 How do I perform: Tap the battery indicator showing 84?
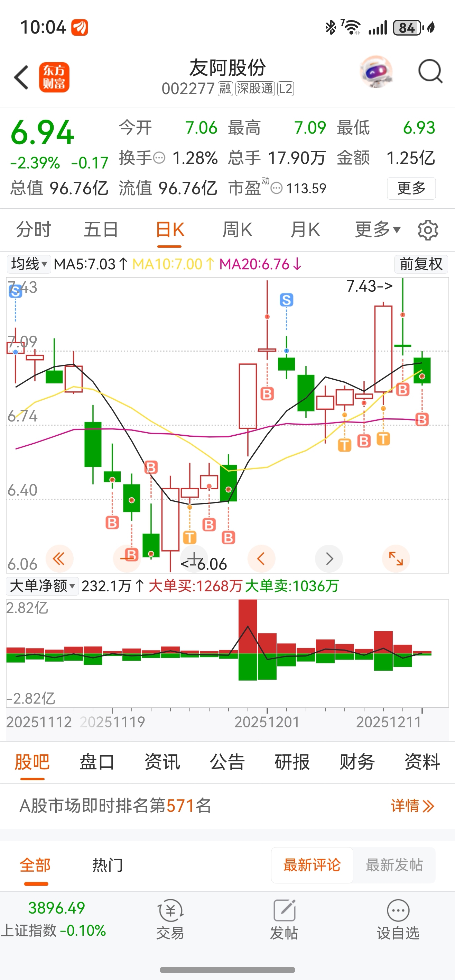point(408,28)
